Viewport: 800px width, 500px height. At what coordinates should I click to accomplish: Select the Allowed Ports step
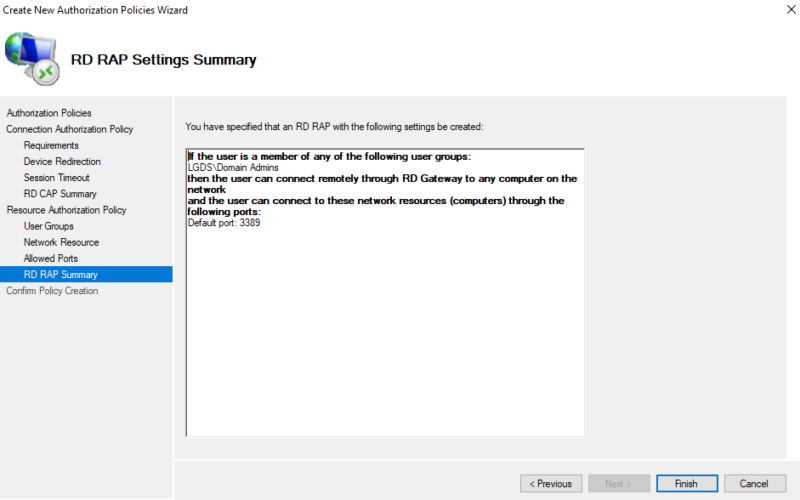pyautogui.click(x=51, y=258)
